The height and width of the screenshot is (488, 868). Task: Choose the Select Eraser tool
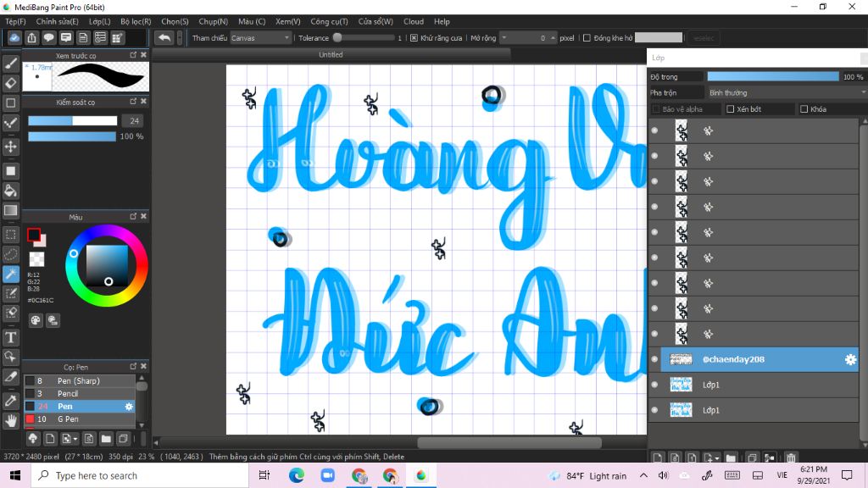click(x=10, y=313)
